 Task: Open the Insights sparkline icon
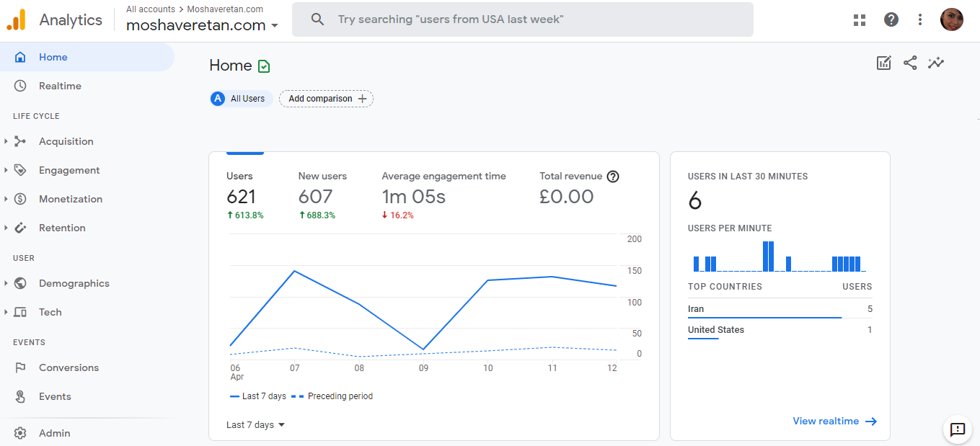tap(936, 63)
